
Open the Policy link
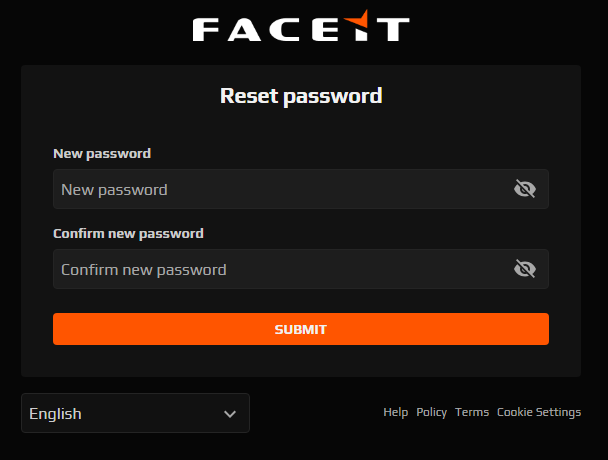pos(432,412)
